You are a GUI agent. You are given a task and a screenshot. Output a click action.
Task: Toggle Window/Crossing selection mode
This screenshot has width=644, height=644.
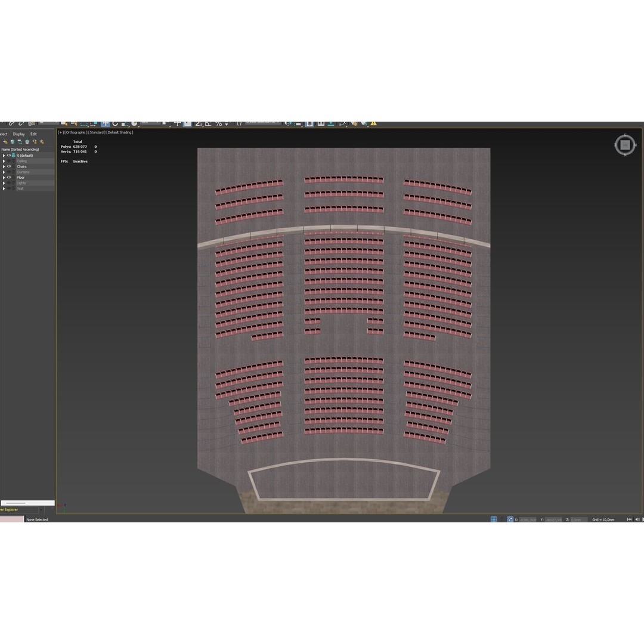point(94,123)
